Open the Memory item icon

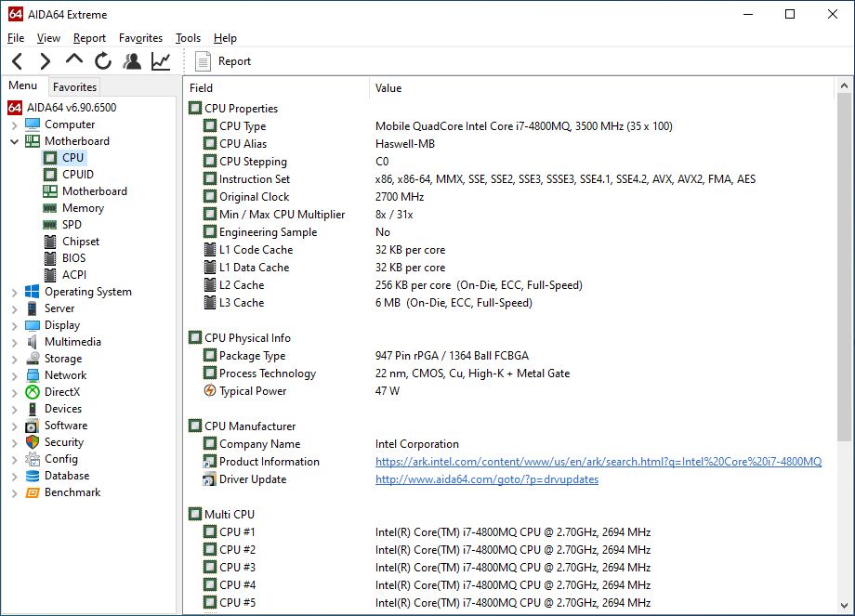(49, 208)
